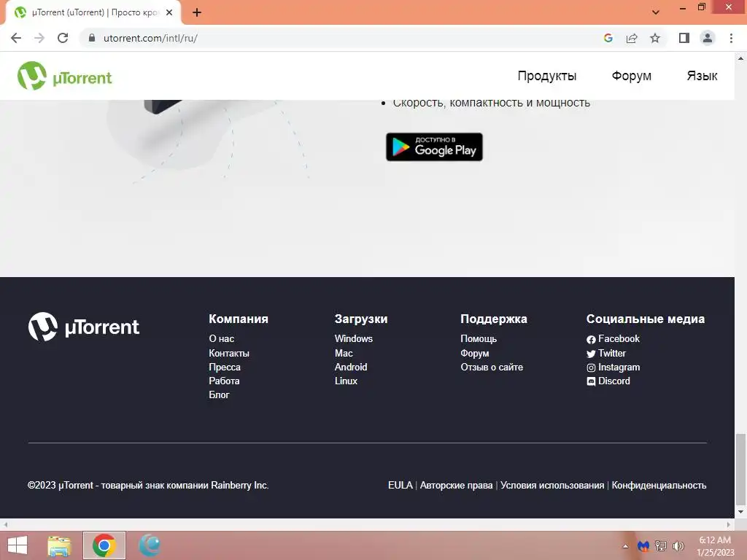Open a new tab with plus button

[197, 12]
